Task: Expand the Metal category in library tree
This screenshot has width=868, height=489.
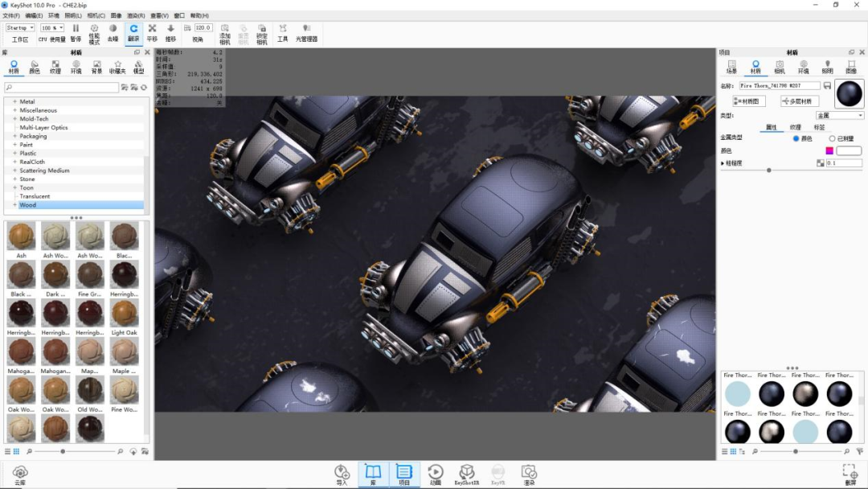Action: tap(15, 101)
